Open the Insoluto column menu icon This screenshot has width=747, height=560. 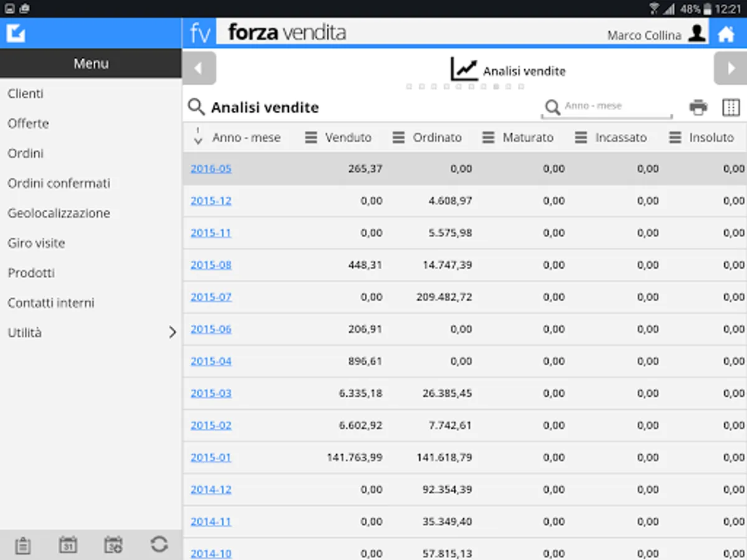coord(675,138)
